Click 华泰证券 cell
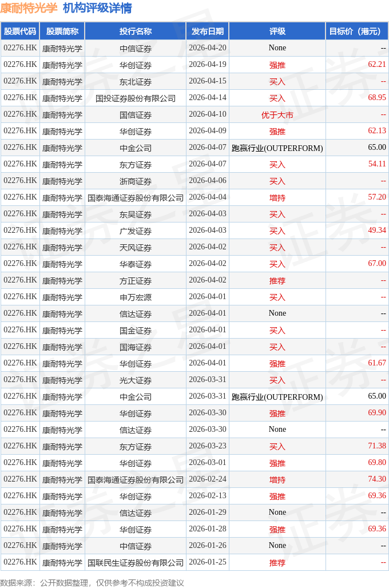The height and width of the screenshot is (588, 389). click(x=136, y=264)
